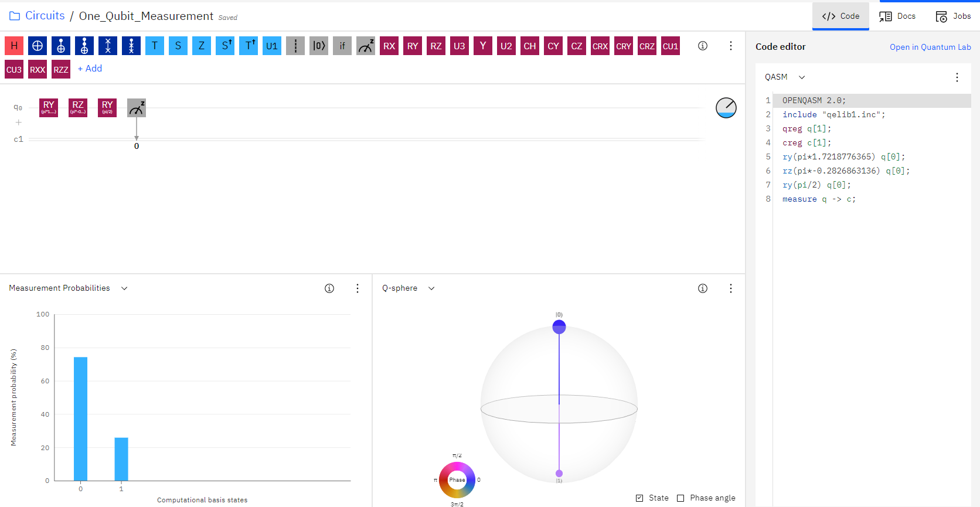Pick the T gate in the palette
The image size is (980, 507).
coord(155,46)
